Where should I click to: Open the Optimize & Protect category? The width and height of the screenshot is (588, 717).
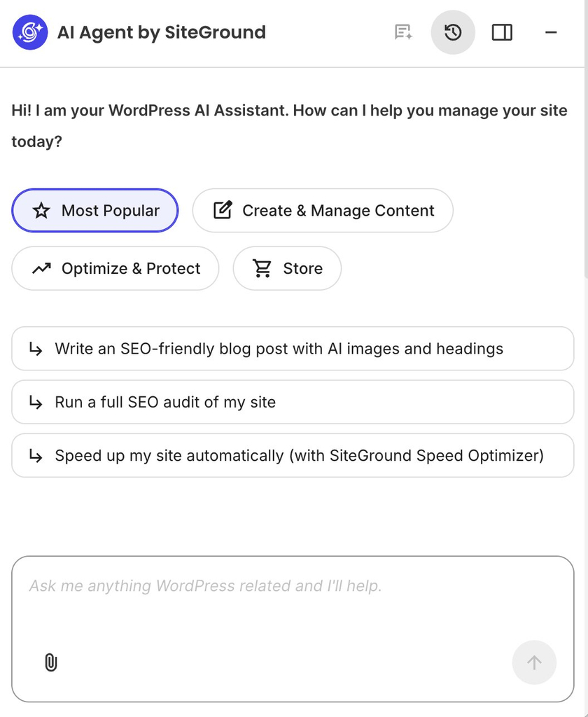(x=115, y=268)
